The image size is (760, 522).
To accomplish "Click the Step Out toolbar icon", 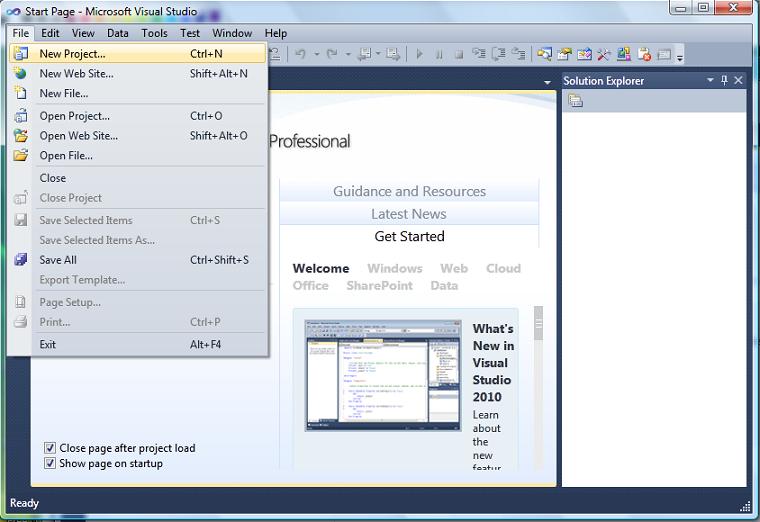I will [519, 54].
